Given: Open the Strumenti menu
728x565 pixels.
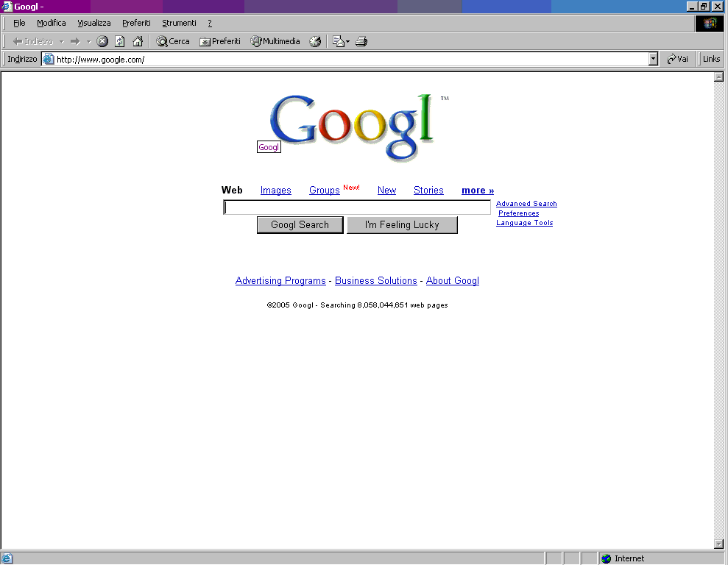Looking at the screenshot, I should 179,23.
